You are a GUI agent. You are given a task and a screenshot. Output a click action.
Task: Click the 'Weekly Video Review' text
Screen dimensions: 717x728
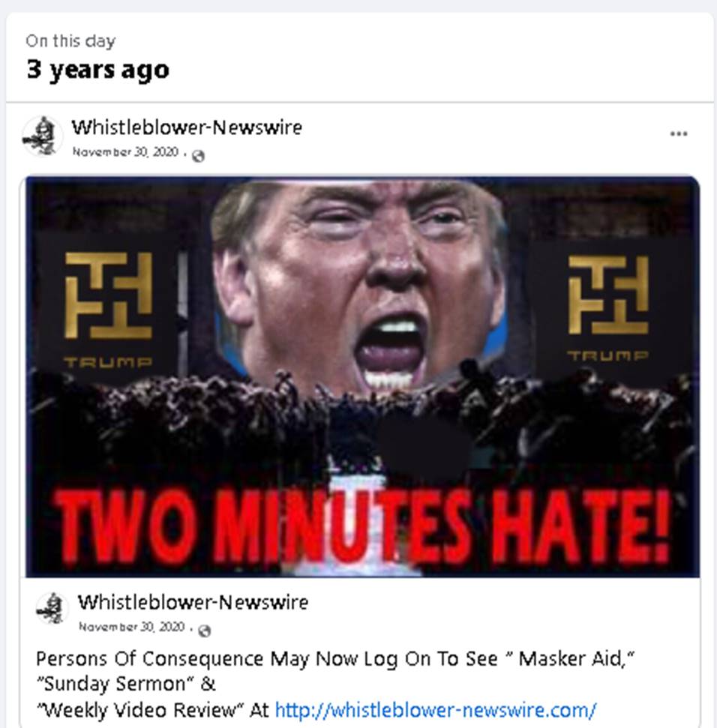140,710
